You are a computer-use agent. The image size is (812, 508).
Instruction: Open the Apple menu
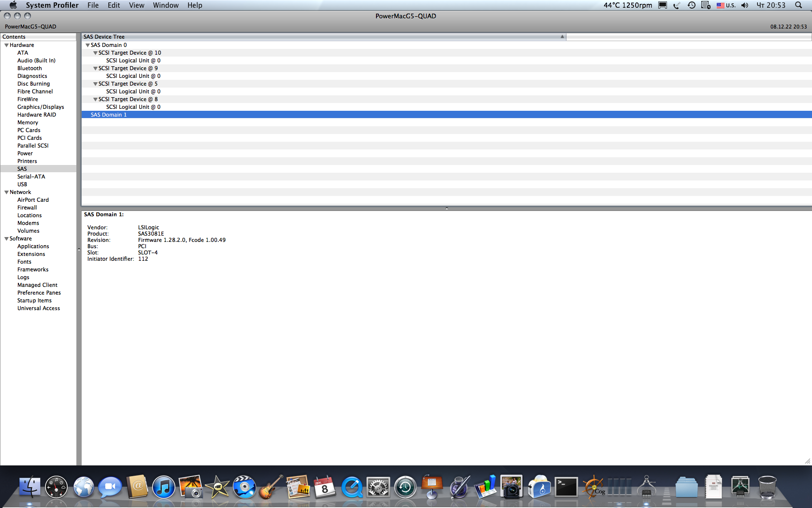pos(13,5)
